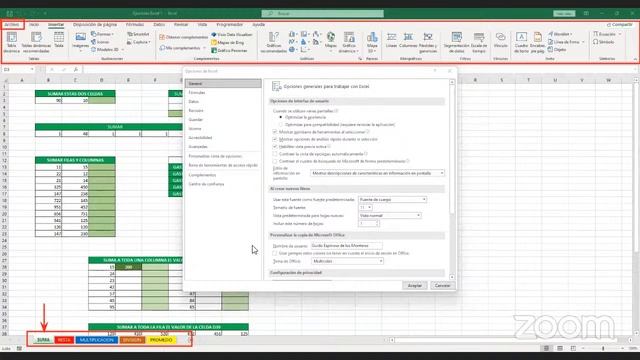Enable Contraer la cinta de opciones automáticamente
The image size is (640, 360).
coord(275,154)
